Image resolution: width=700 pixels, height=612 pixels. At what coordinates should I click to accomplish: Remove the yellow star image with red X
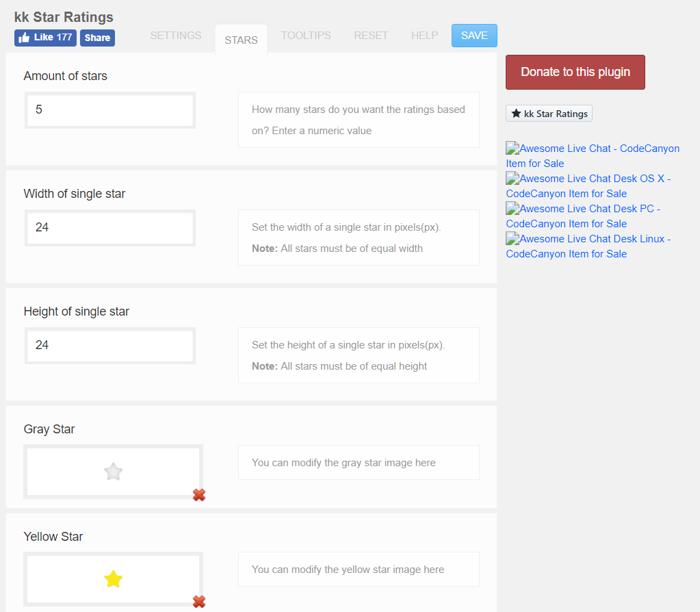(x=199, y=602)
